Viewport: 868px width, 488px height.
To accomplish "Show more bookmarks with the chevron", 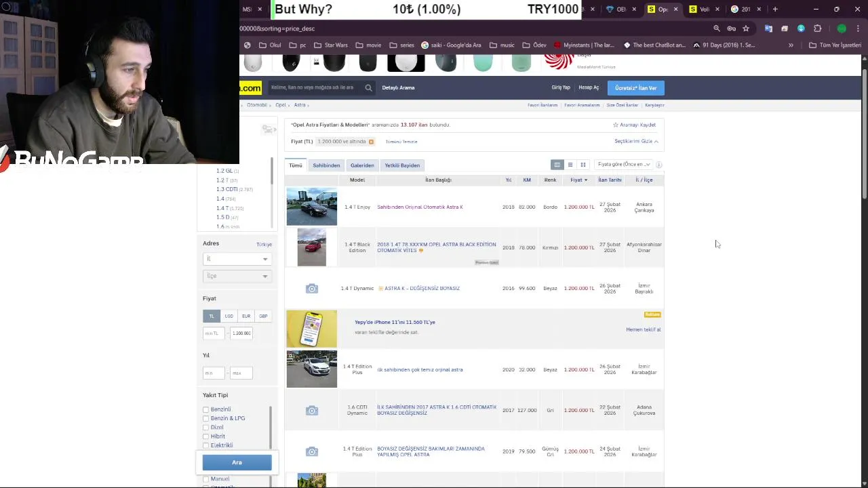I will click(x=791, y=45).
